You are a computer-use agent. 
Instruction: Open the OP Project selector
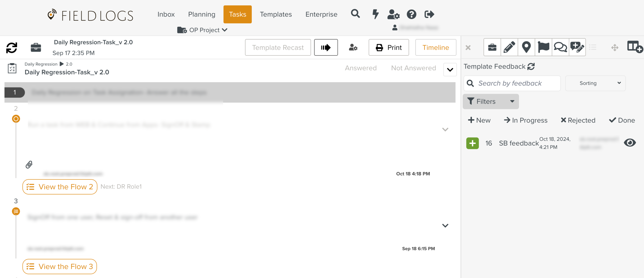[x=202, y=30]
